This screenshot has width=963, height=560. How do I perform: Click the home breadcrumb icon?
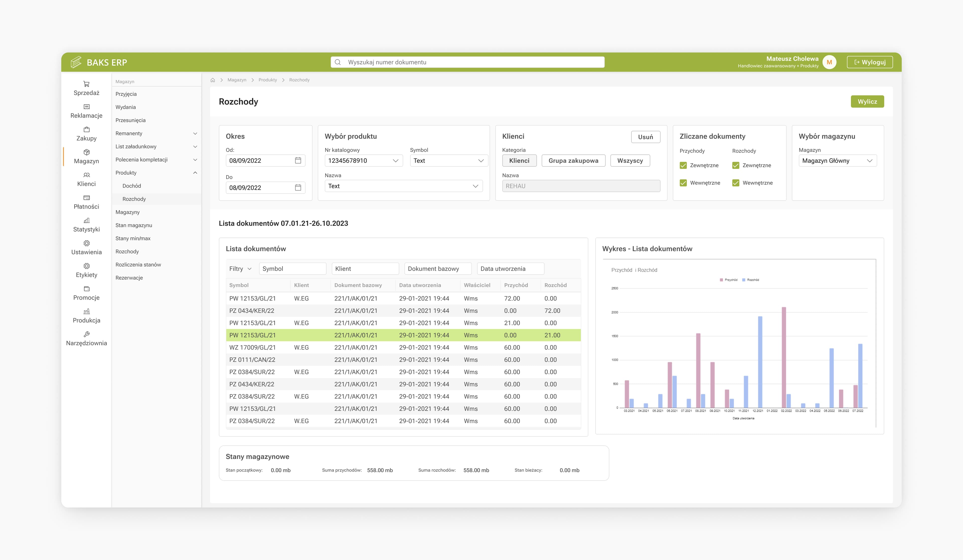coord(213,80)
